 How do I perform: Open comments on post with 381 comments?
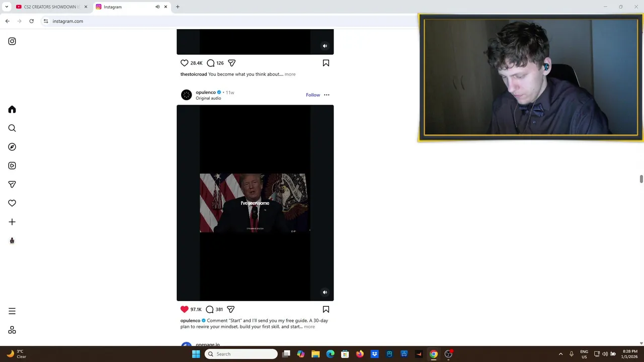coord(210,309)
